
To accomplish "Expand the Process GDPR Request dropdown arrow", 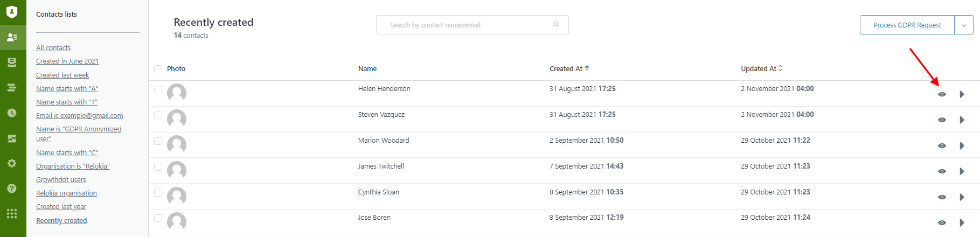I will pyautogui.click(x=964, y=25).
